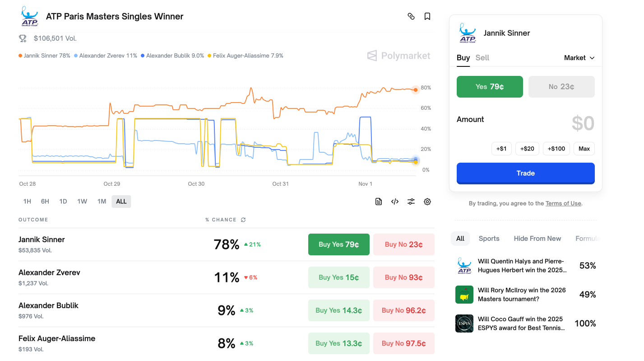The width and height of the screenshot is (644, 361).
Task: Click the refresh icon beside % Chance
Action: (243, 220)
